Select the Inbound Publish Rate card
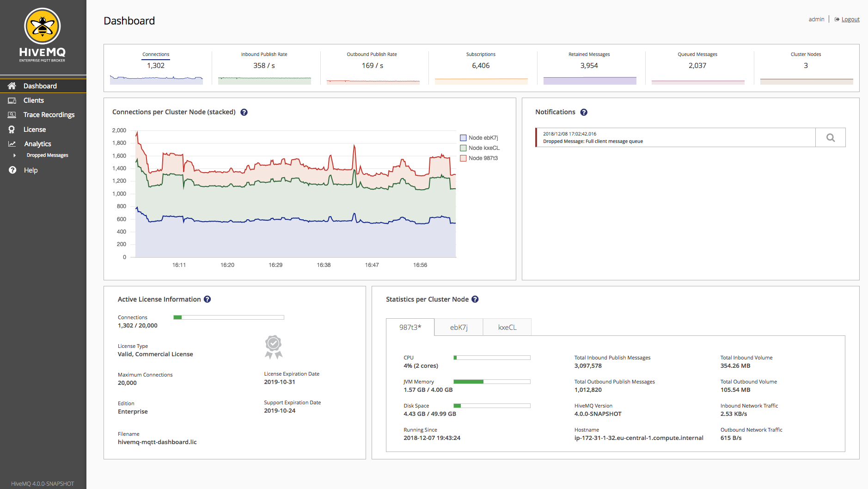The image size is (868, 489). tap(264, 68)
